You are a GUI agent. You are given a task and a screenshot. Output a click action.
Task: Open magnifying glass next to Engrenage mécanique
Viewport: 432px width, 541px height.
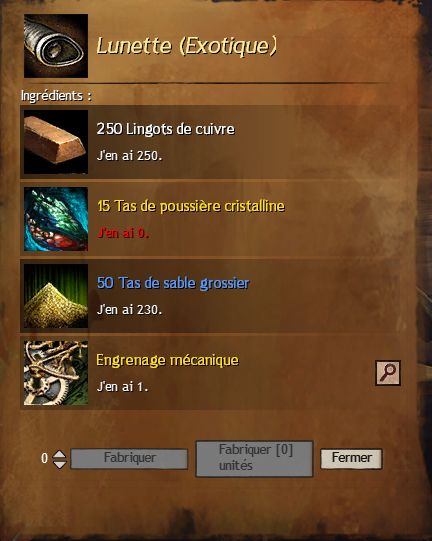pos(388,373)
